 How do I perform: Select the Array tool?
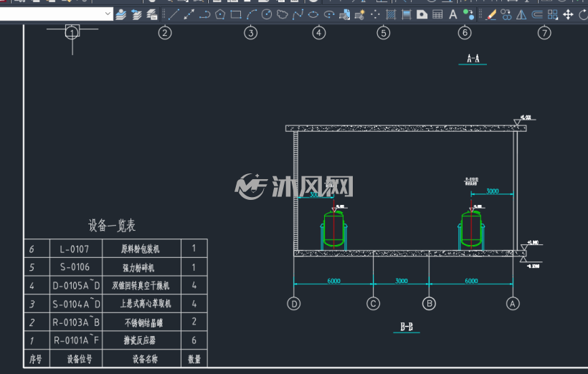tap(552, 14)
